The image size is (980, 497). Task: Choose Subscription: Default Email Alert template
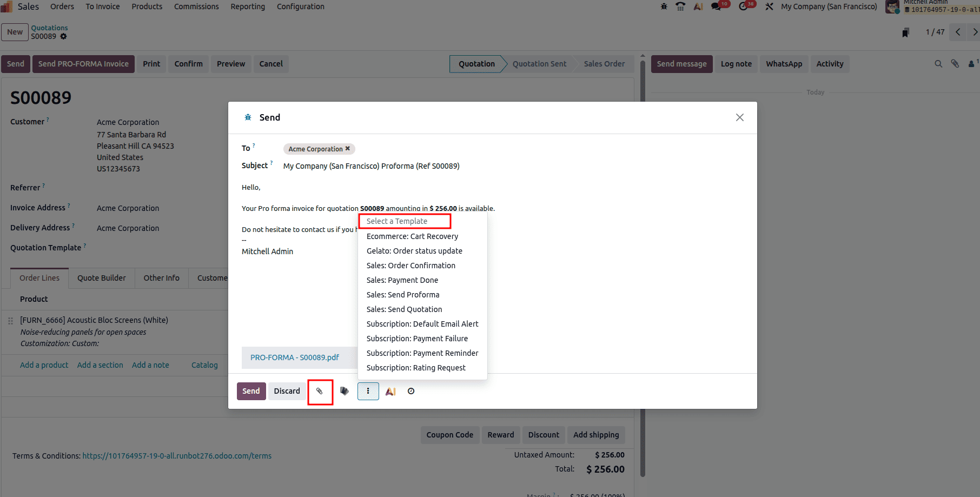tap(422, 324)
